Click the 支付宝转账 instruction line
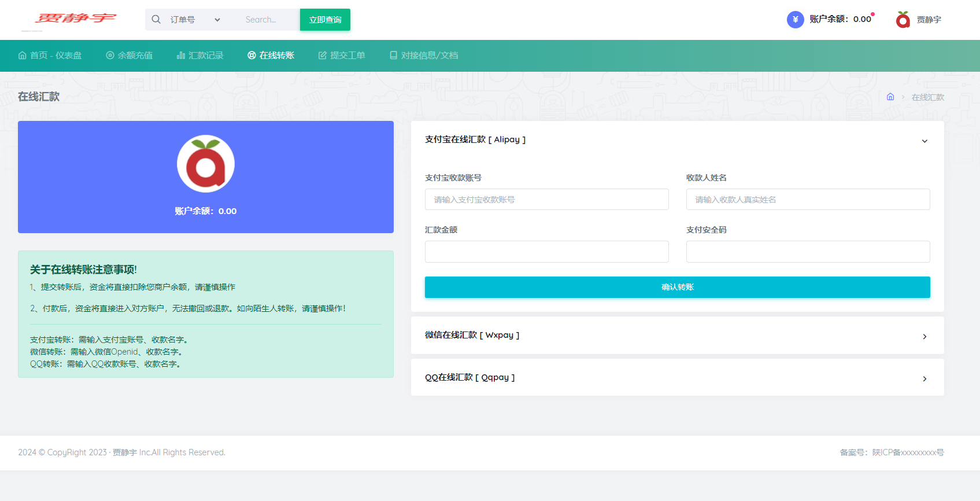The height and width of the screenshot is (501, 980). point(110,340)
